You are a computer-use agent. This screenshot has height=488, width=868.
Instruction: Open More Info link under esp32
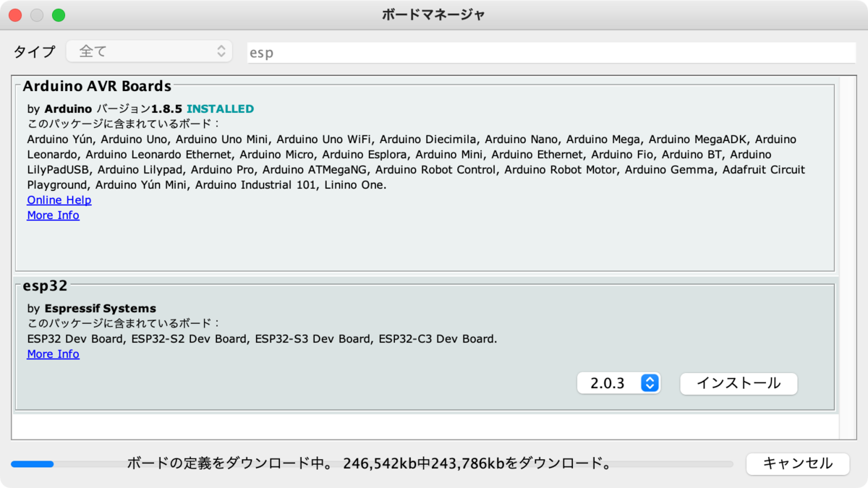[x=53, y=354]
